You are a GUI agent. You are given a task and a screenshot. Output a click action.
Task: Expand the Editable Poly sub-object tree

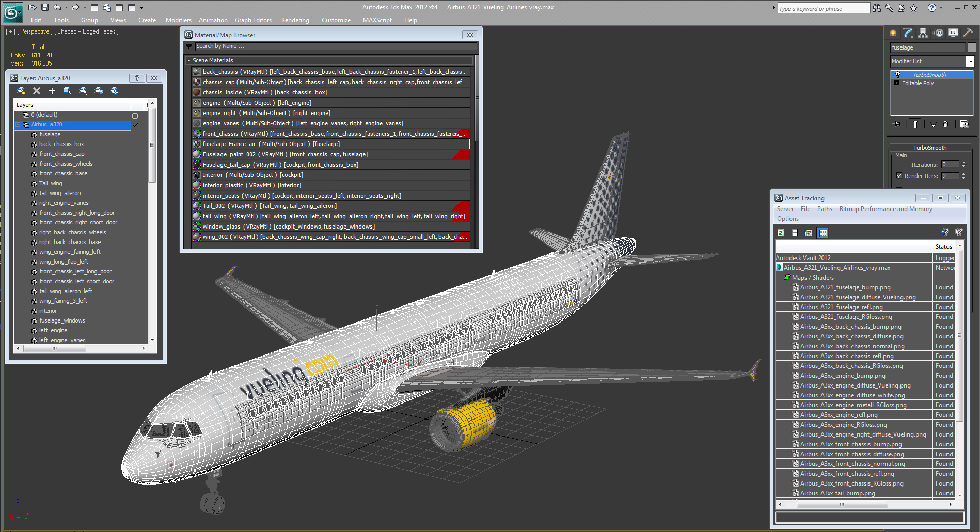click(897, 83)
